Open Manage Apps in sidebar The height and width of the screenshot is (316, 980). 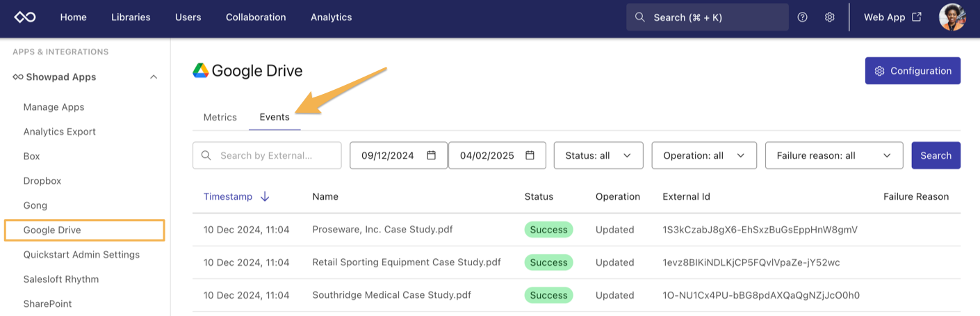click(x=54, y=107)
